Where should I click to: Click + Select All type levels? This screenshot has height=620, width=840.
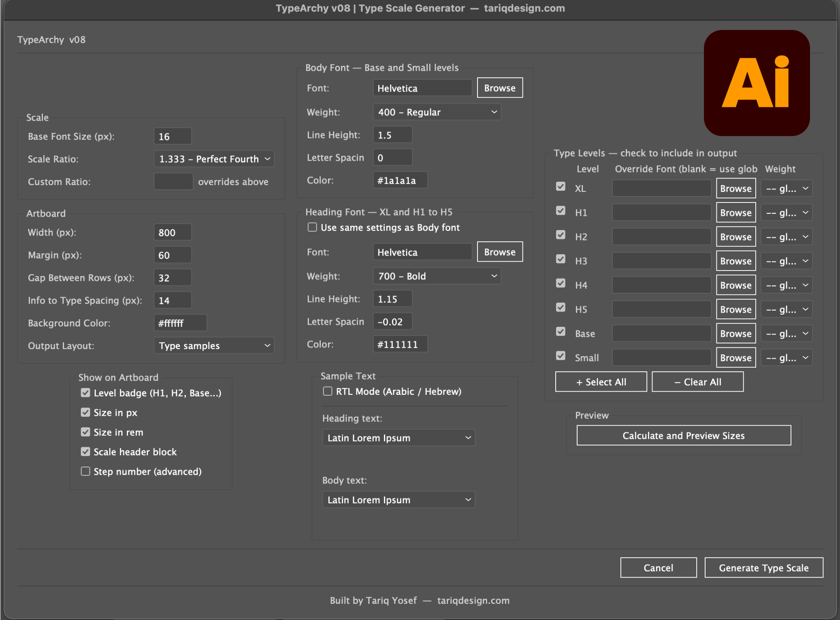point(601,382)
